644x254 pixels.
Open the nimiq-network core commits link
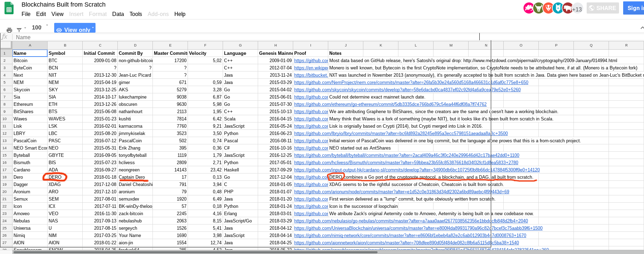410,235
